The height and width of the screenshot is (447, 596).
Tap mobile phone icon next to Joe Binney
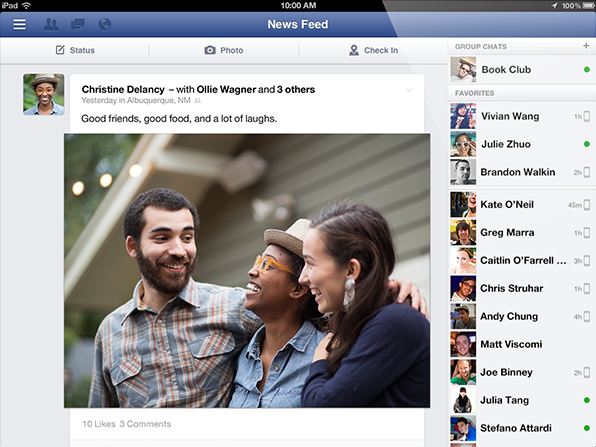click(x=587, y=372)
